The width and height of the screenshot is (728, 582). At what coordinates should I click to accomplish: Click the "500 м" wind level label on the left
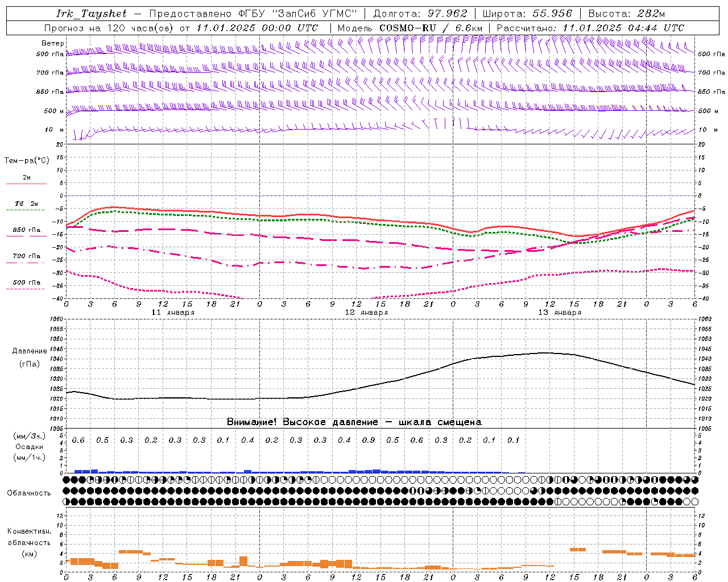tap(55, 111)
